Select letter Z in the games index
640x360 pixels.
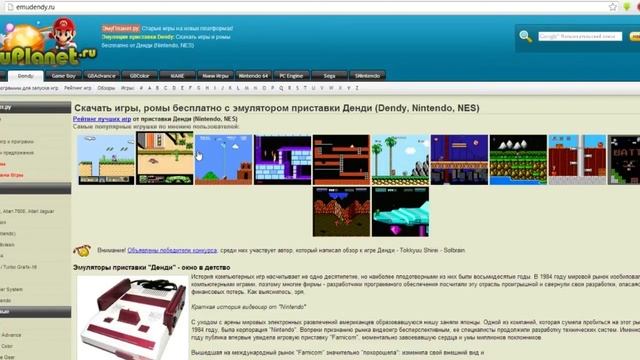point(357,88)
